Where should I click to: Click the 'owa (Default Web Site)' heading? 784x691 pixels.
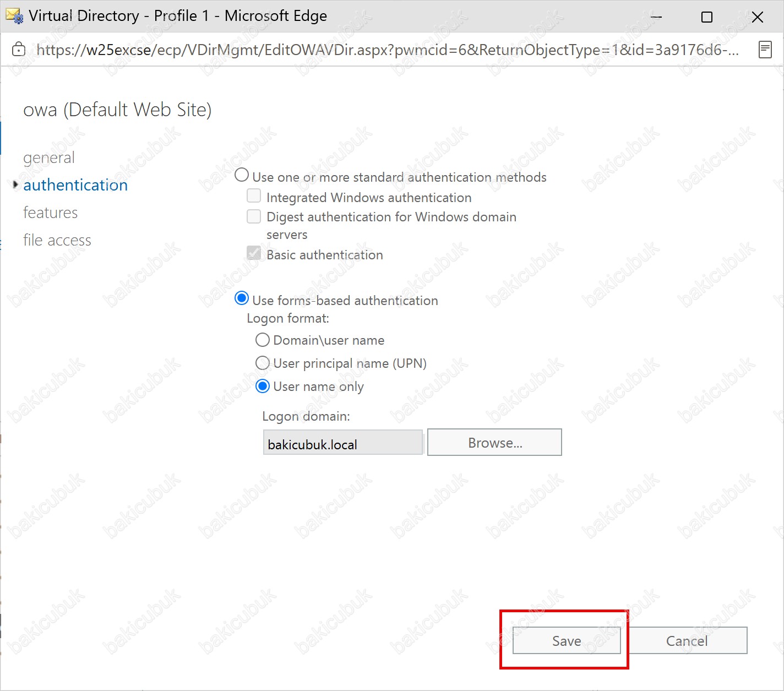[x=117, y=110]
